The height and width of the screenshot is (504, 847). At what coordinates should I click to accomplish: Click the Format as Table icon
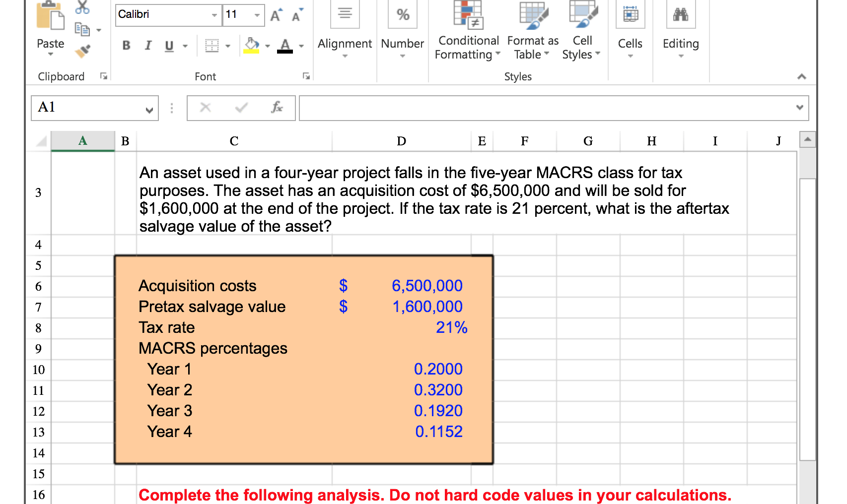(x=532, y=16)
